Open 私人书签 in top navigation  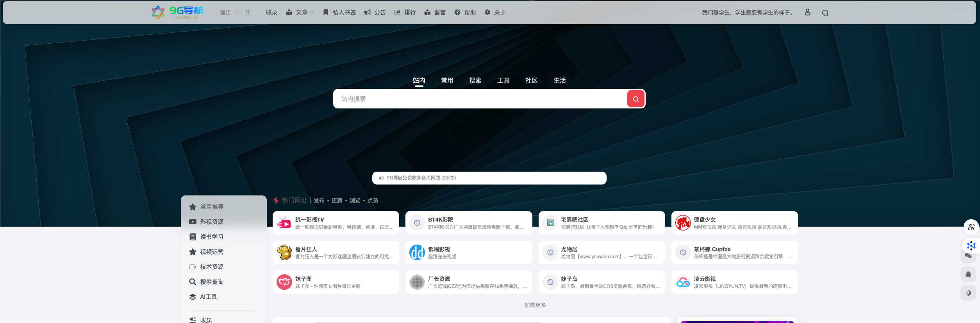[339, 12]
